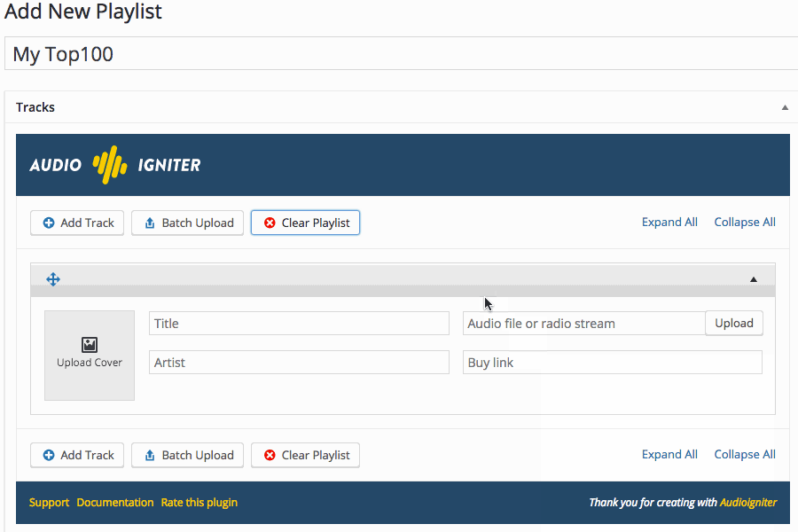The image size is (798, 532).
Task: Click the Upload Cover image box
Action: 90,356
